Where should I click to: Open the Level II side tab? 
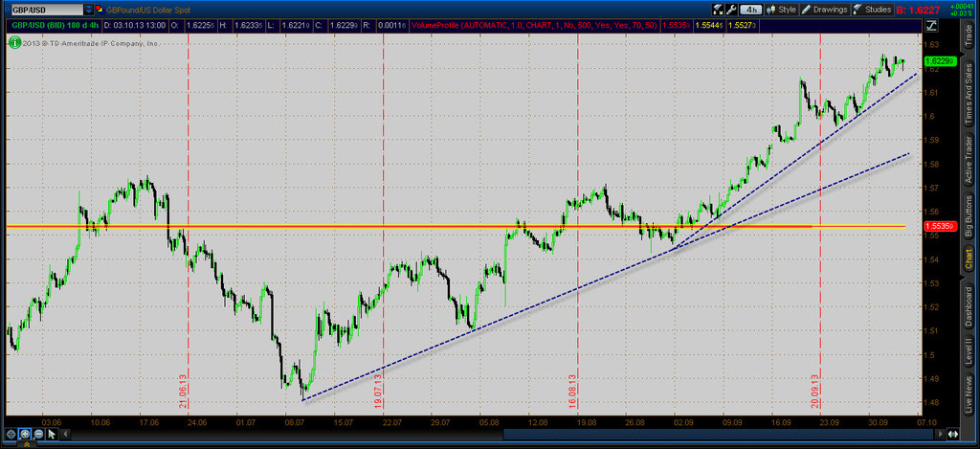pyautogui.click(x=969, y=353)
